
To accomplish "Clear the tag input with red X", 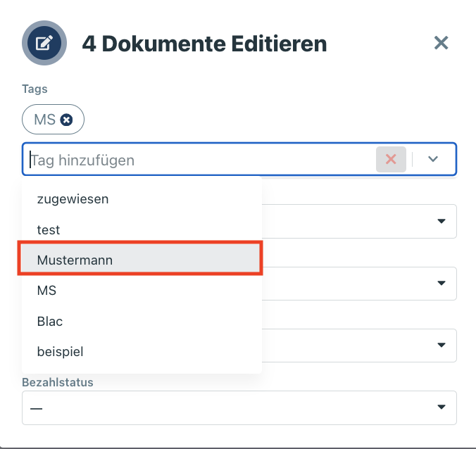I will point(391,160).
